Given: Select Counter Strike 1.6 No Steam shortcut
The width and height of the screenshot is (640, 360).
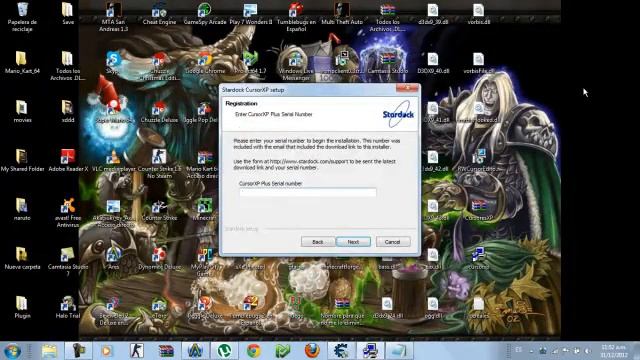Looking at the screenshot, I should [x=159, y=163].
